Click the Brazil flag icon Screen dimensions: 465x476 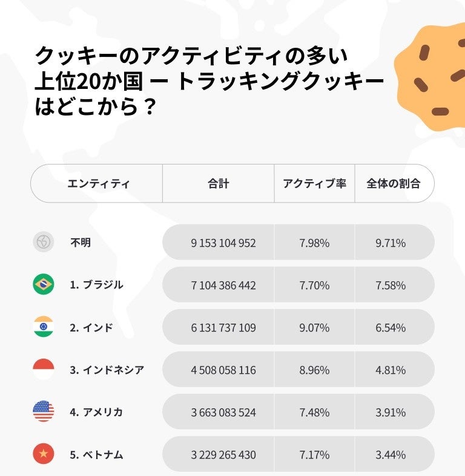[x=44, y=285]
